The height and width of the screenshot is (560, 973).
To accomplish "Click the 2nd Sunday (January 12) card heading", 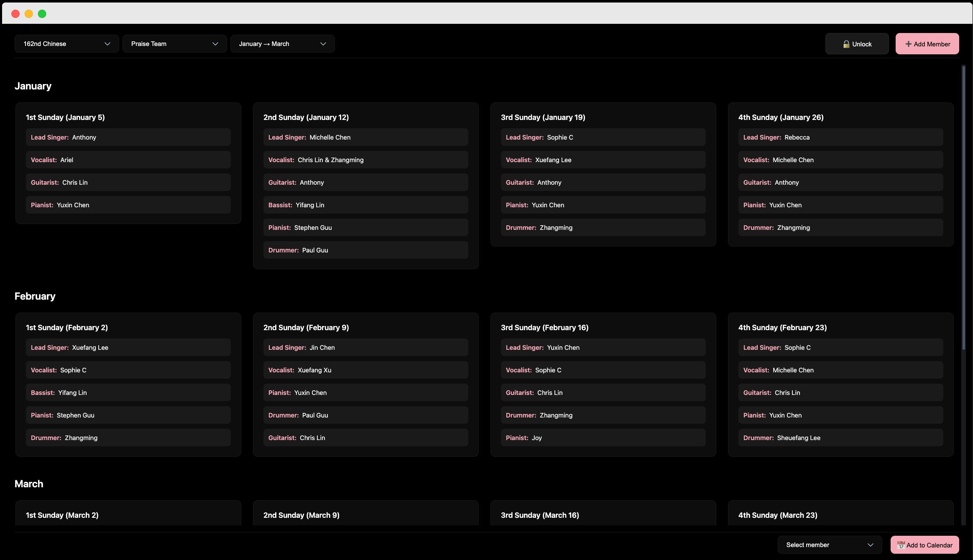I will coord(306,117).
